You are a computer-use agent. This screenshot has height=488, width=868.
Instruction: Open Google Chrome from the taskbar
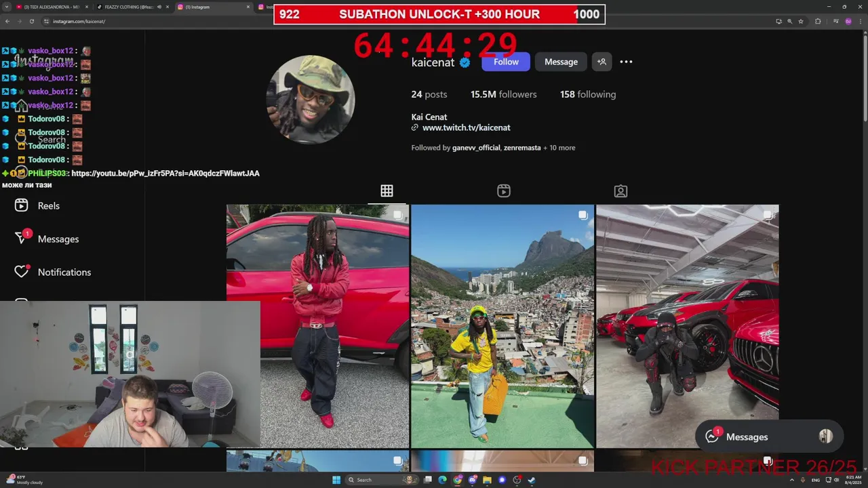(x=458, y=480)
